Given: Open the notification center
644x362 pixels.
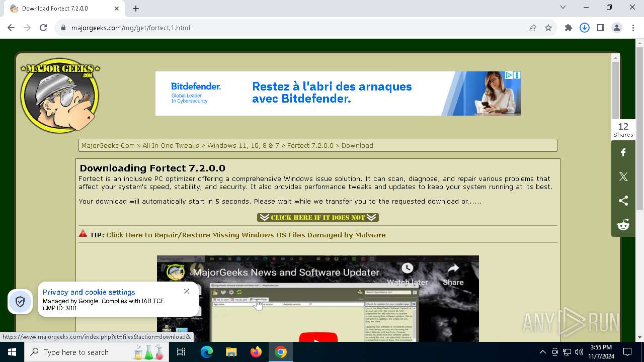Looking at the screenshot, I should pos(627,352).
